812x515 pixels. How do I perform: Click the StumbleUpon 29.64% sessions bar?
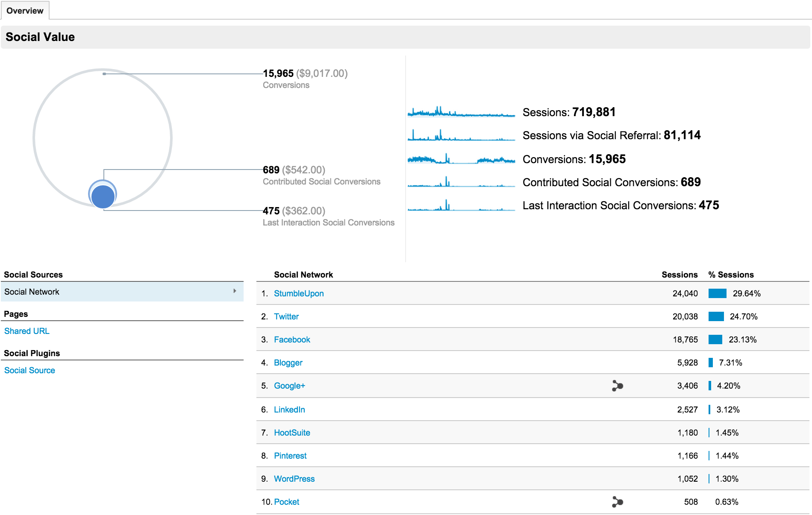click(717, 293)
